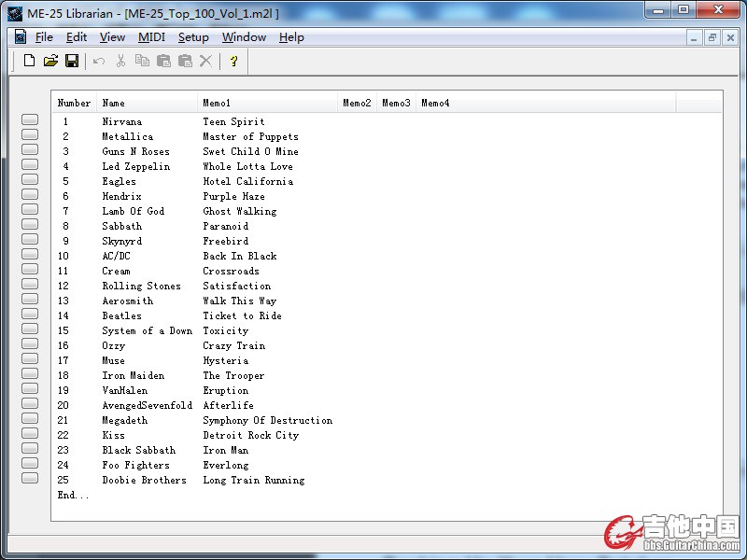Select the Lamb Of God patch

[x=134, y=212]
